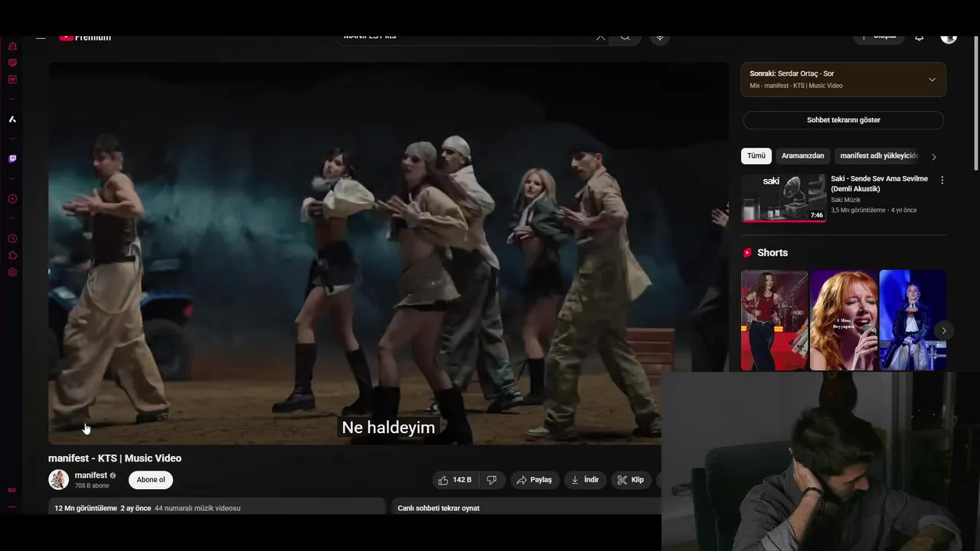Open the striped monitor icon in sidebar

click(x=12, y=63)
